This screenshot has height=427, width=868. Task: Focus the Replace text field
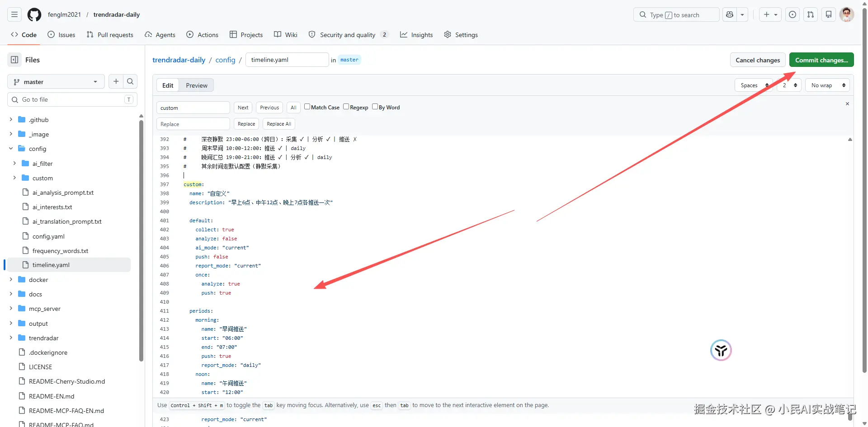193,124
